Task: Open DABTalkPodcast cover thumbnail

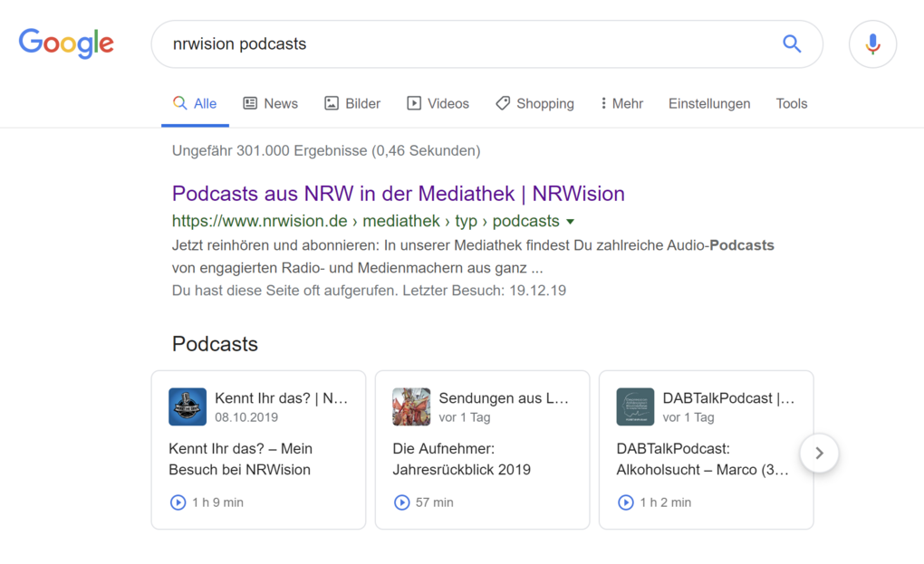Action: (635, 406)
